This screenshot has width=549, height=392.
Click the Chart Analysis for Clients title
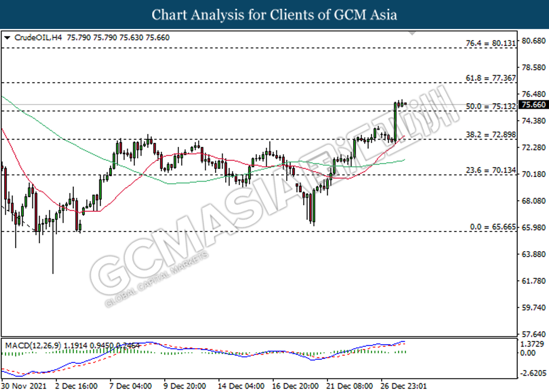pos(274,15)
